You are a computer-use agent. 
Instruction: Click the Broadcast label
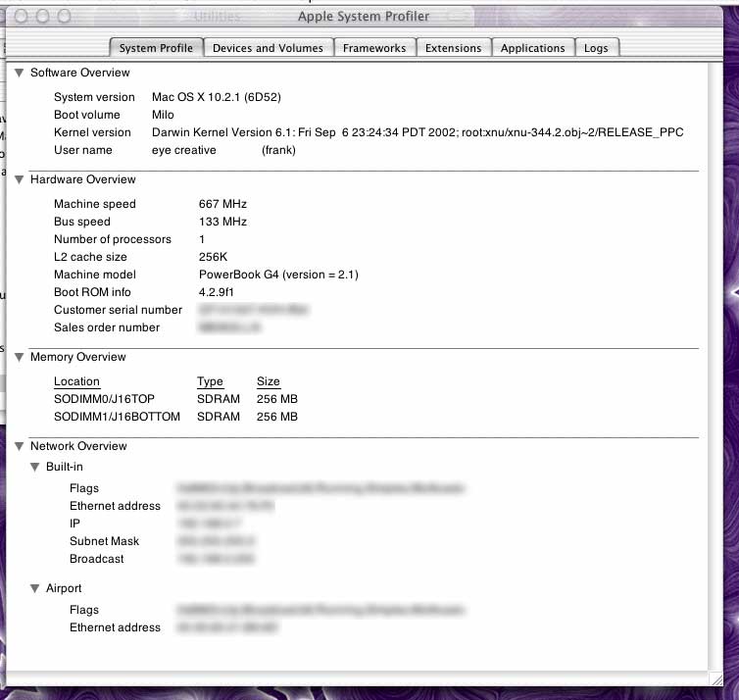(97, 559)
